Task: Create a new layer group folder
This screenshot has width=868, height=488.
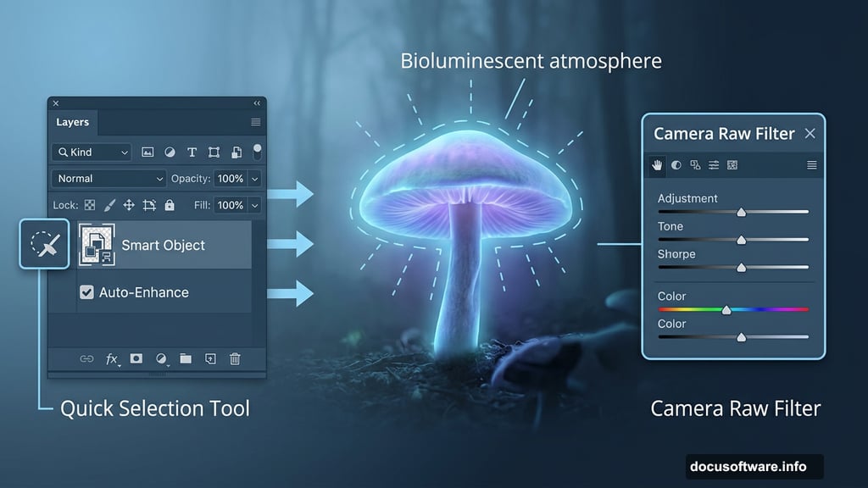Action: (186, 359)
